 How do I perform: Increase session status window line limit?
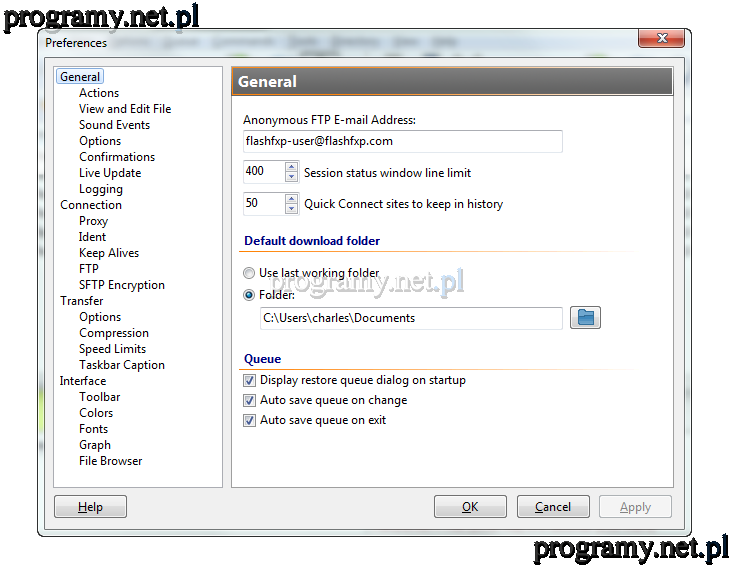point(291,167)
